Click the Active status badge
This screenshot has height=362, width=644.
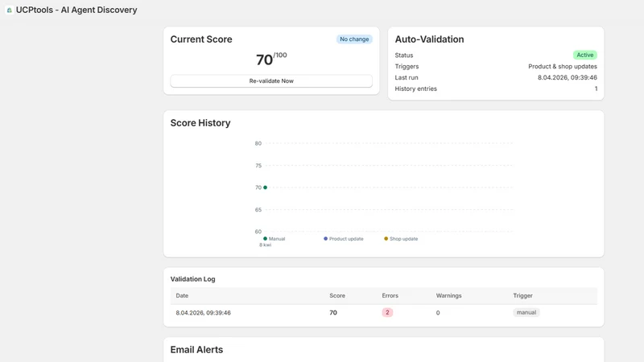(585, 55)
